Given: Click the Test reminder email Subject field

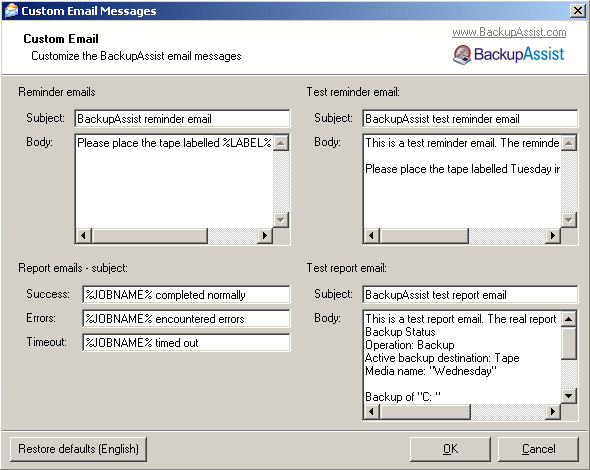Looking at the screenshot, I should 470,119.
